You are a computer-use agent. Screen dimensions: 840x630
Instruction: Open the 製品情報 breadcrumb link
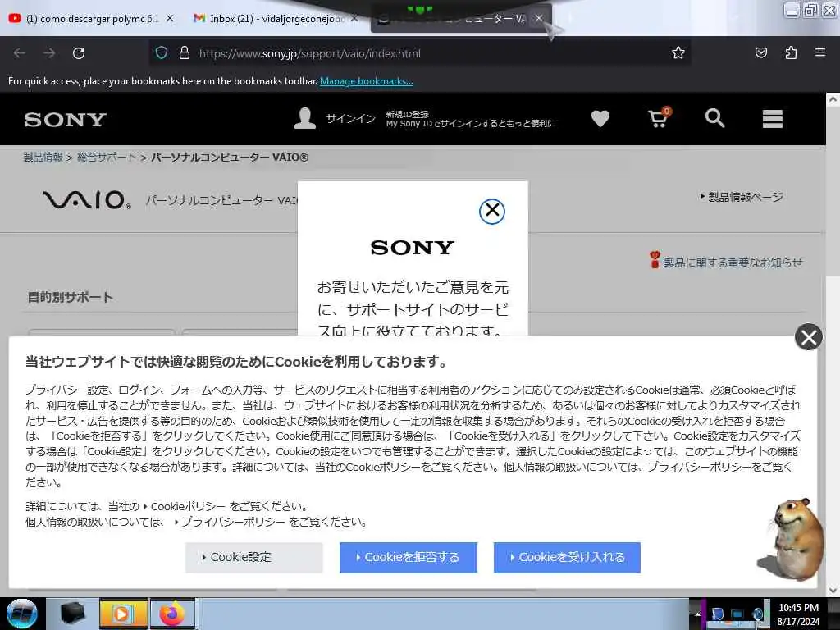(43, 157)
